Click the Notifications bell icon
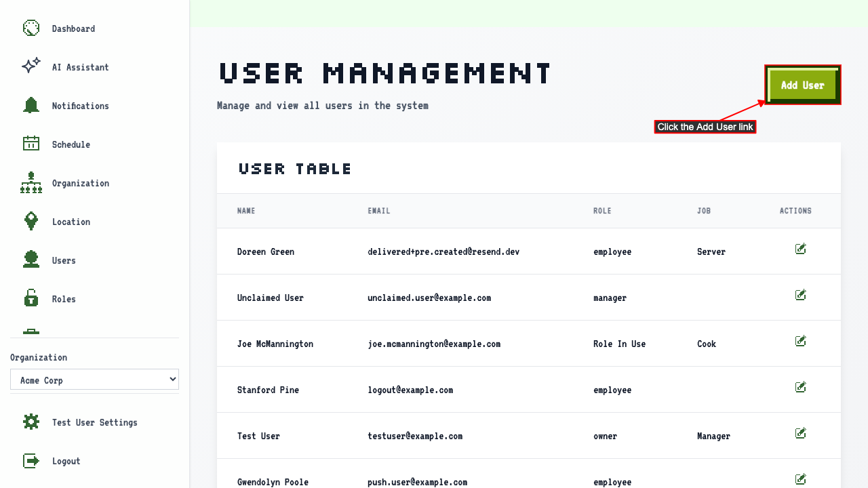This screenshot has width=868, height=488. pyautogui.click(x=31, y=106)
